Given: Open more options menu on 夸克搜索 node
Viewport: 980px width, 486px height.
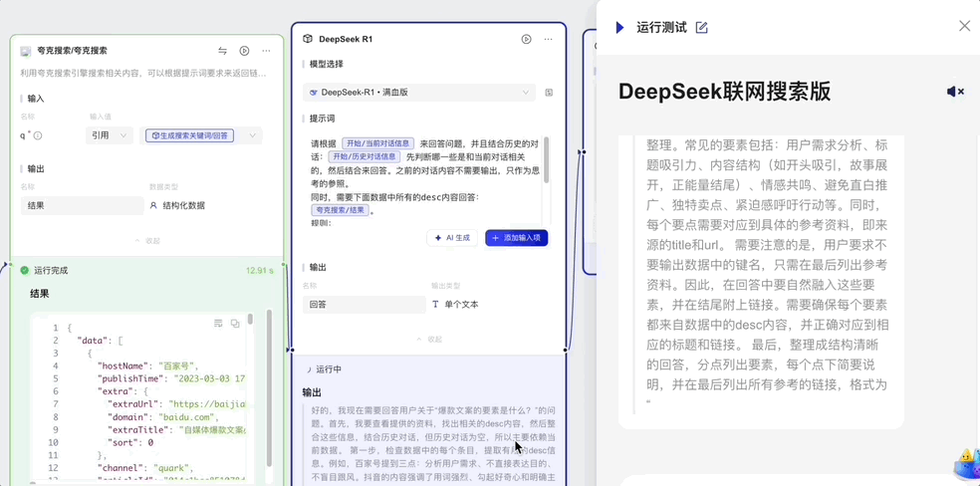Looking at the screenshot, I should (266, 51).
